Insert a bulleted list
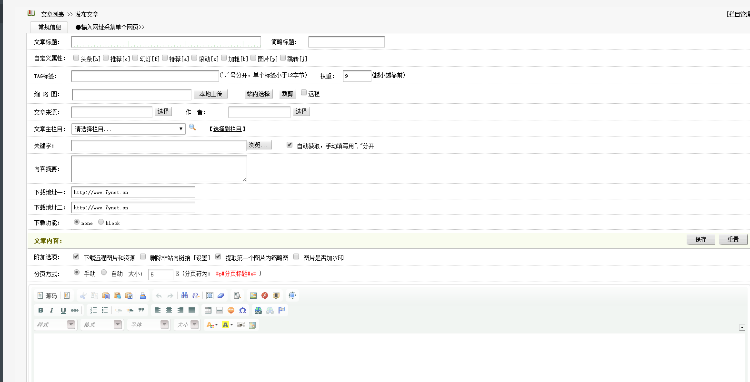The width and height of the screenshot is (750, 382). coord(105,310)
